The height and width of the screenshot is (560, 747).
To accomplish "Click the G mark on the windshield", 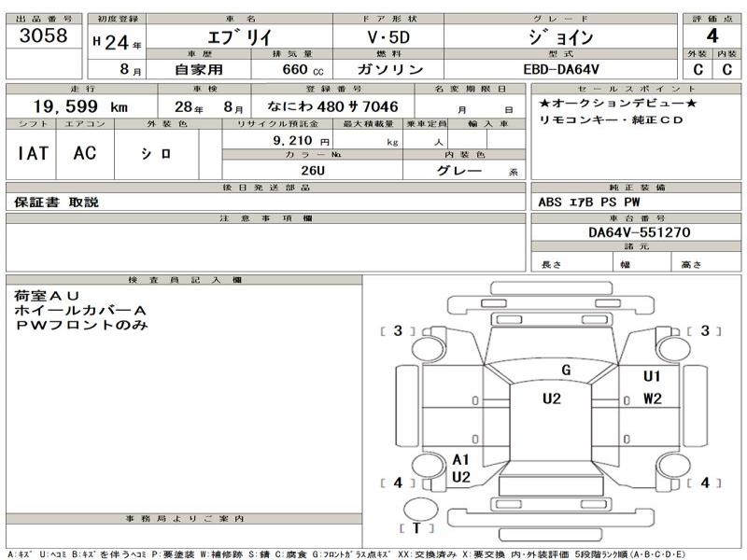I will point(566,371).
